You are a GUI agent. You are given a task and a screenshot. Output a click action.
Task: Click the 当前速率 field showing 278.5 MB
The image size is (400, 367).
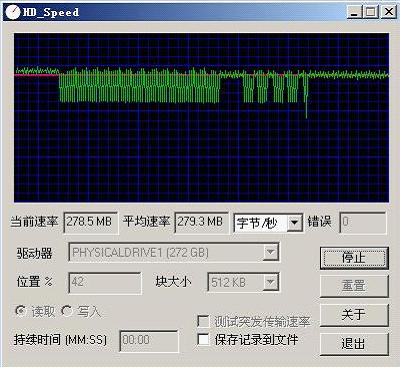click(x=91, y=222)
